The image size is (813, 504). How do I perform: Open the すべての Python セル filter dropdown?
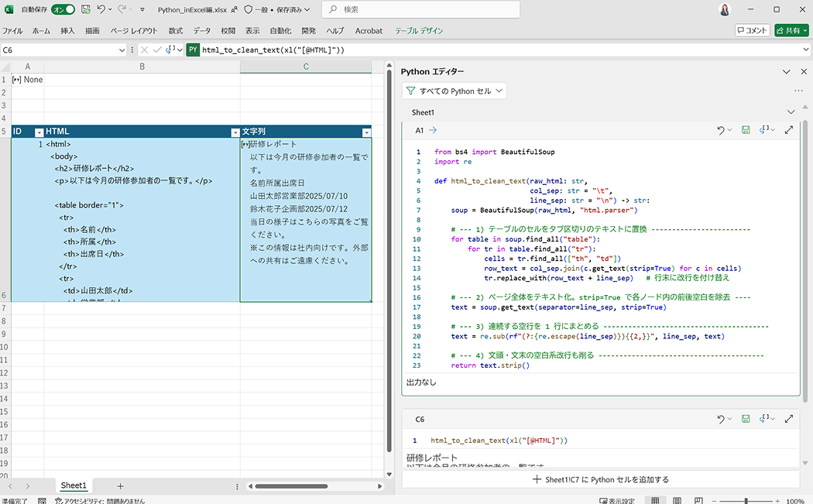455,91
